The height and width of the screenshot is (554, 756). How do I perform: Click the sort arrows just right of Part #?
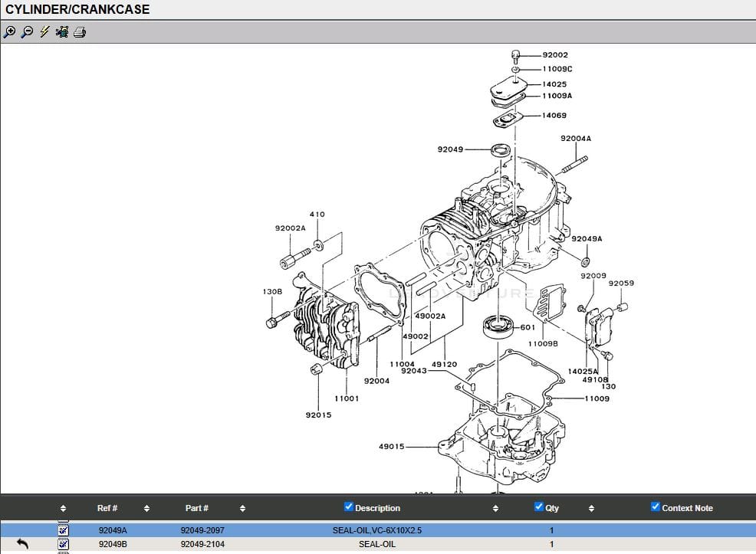[x=242, y=508]
